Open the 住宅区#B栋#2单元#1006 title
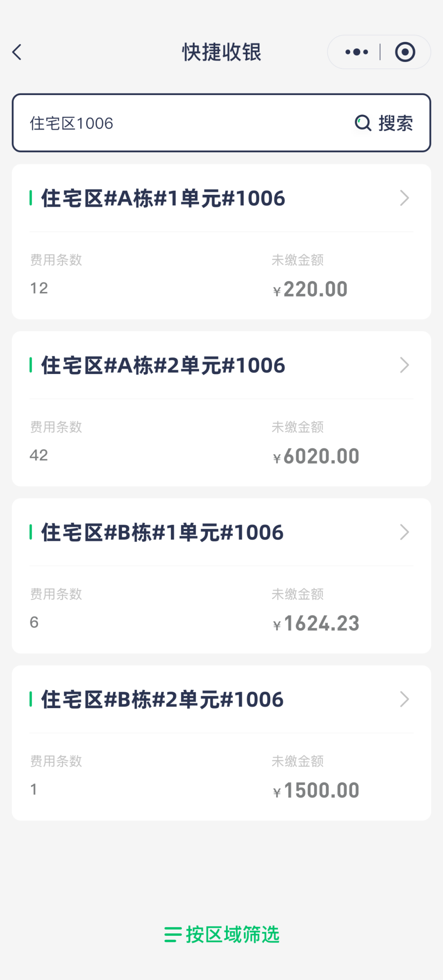 click(x=162, y=700)
